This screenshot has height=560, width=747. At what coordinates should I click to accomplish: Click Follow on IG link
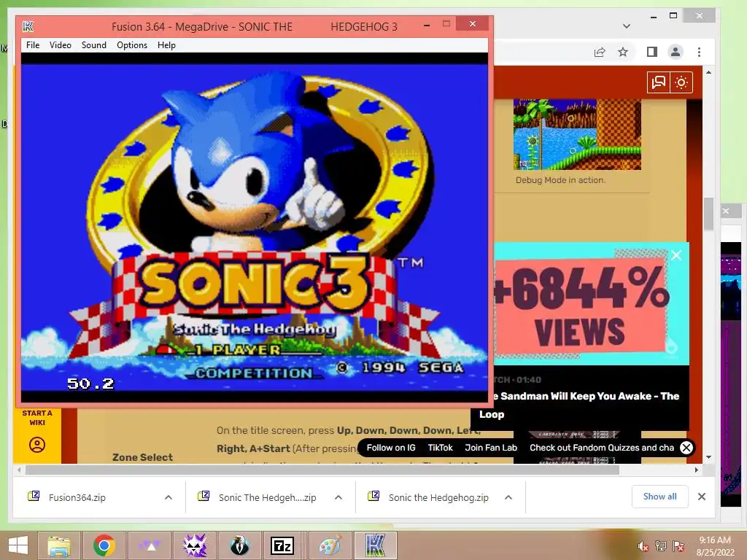coord(391,448)
